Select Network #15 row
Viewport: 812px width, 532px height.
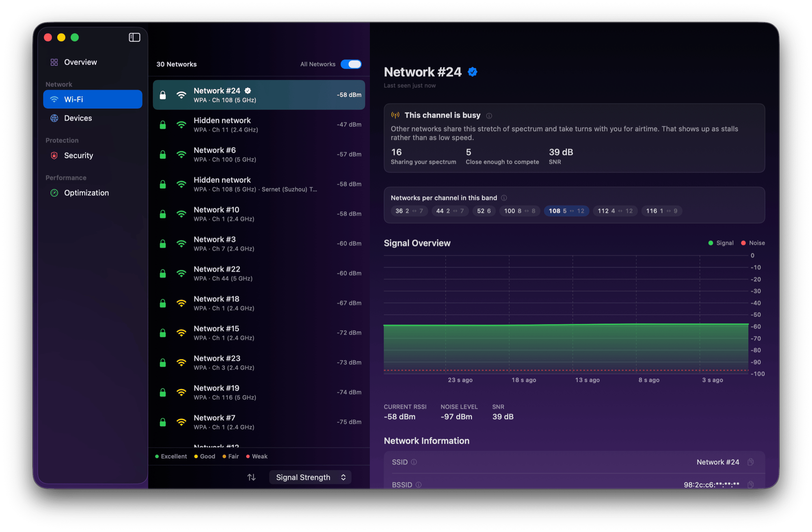pos(259,333)
